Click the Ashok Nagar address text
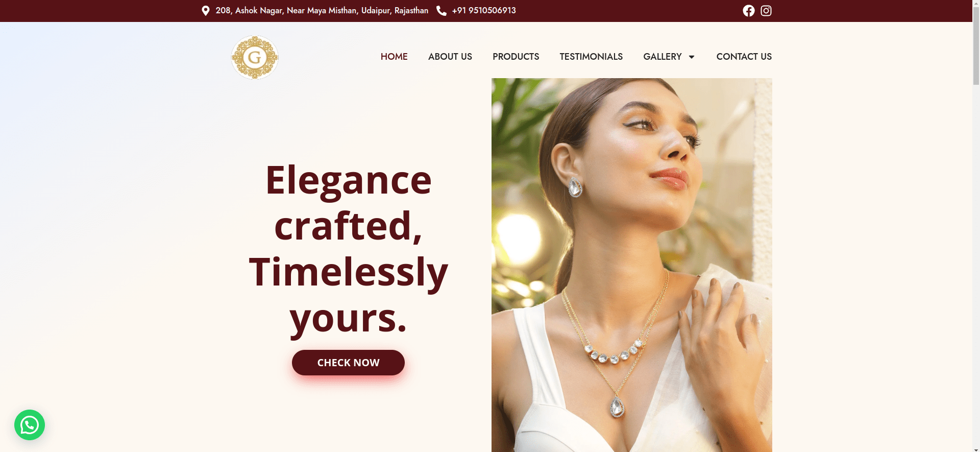 (322, 11)
